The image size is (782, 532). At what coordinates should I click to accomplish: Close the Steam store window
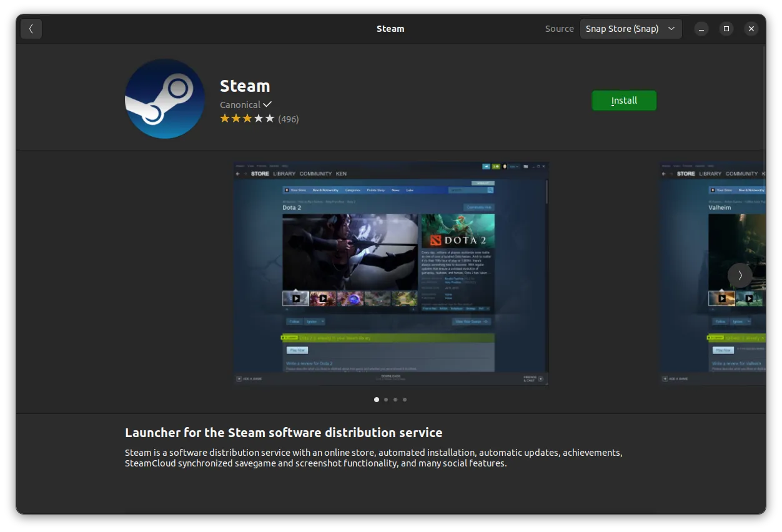(x=751, y=29)
